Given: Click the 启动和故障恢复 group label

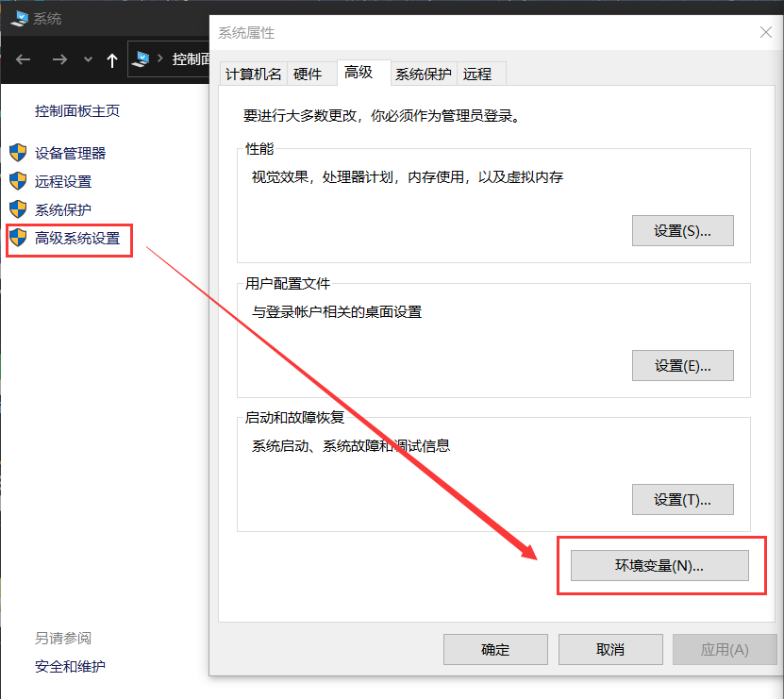Looking at the screenshot, I should pyautogui.click(x=295, y=418).
